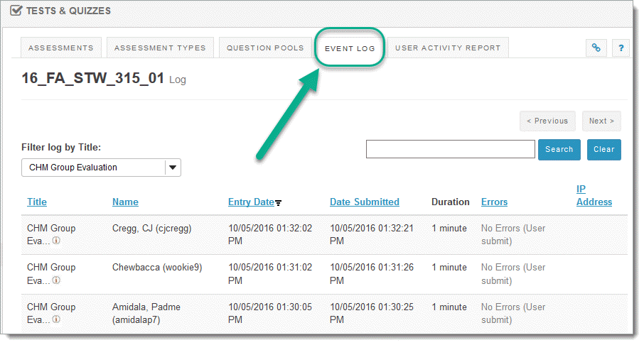The image size is (644, 345).
Task: Select the Event Log tab
Action: click(x=350, y=48)
